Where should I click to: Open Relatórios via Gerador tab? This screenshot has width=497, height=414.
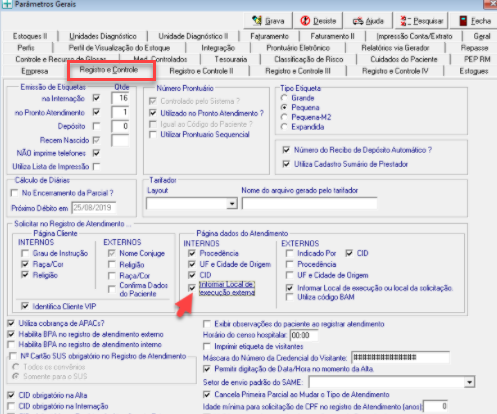(395, 48)
